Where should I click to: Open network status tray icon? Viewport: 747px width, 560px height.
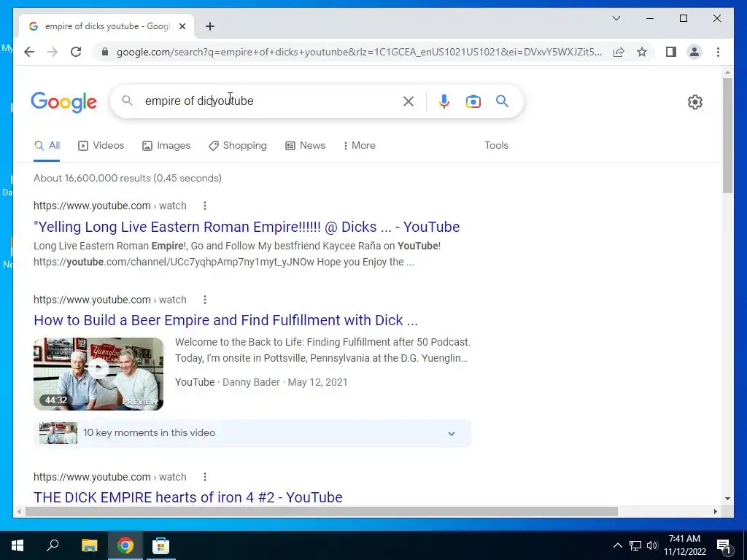(x=635, y=545)
